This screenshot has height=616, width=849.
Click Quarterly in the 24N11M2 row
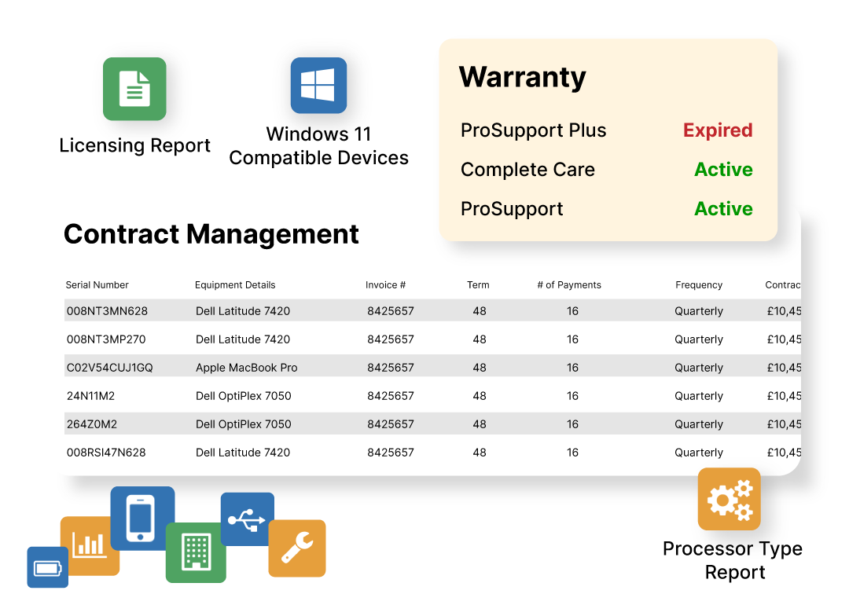[699, 396]
